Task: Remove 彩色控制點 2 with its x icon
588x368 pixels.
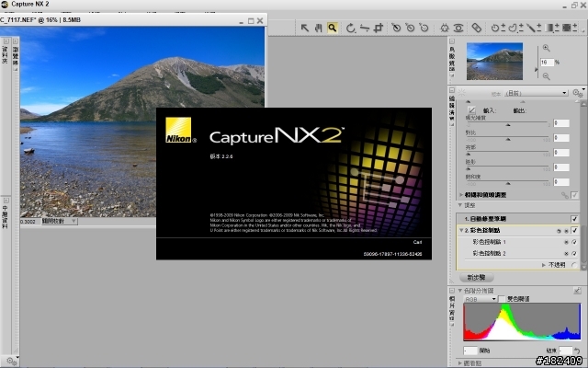Action: (566, 254)
